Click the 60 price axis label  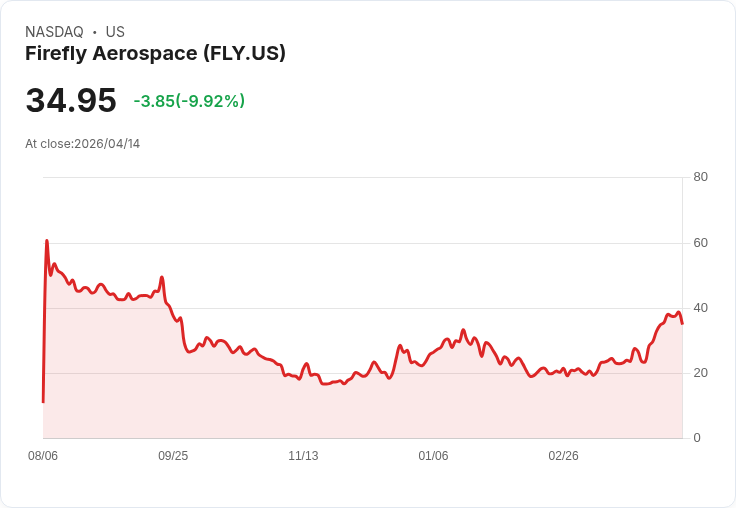pyautogui.click(x=700, y=243)
